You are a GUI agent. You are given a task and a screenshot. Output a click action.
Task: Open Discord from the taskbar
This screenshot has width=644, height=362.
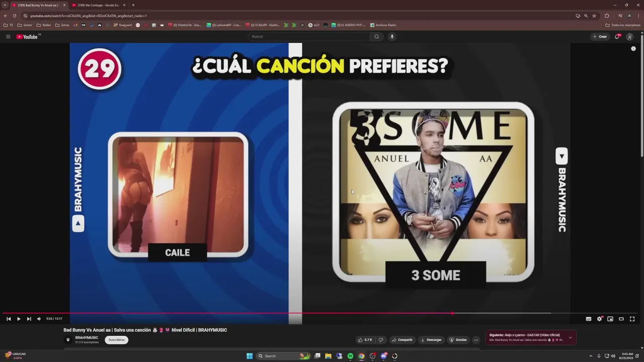383,356
